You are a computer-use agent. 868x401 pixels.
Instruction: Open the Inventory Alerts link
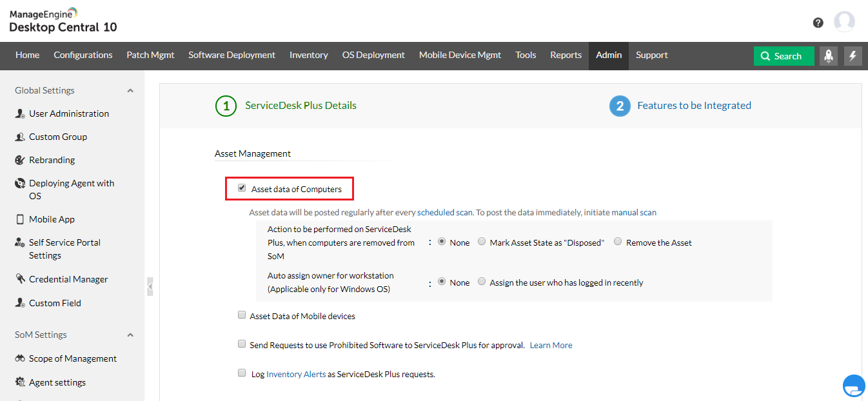click(296, 375)
